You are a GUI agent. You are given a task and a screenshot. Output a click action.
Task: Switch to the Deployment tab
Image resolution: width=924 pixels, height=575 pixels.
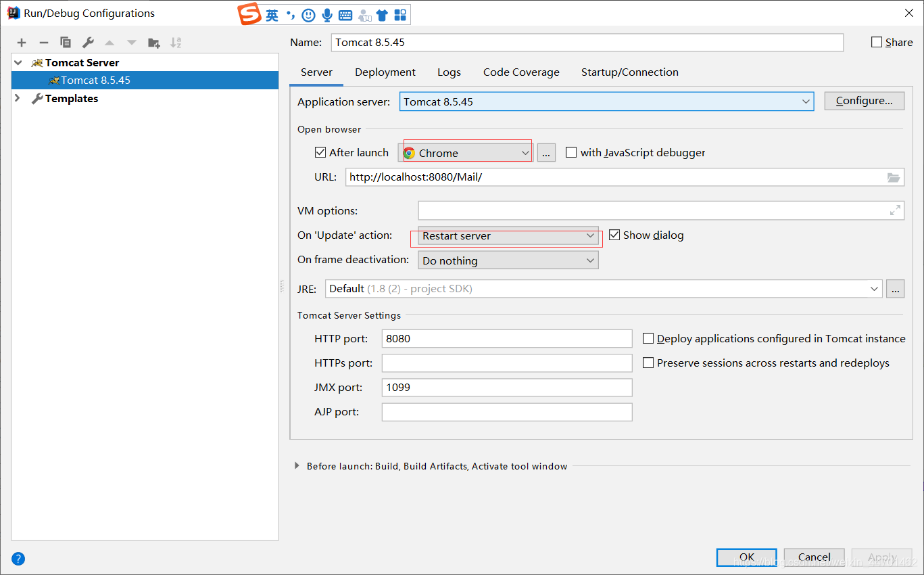click(x=385, y=72)
